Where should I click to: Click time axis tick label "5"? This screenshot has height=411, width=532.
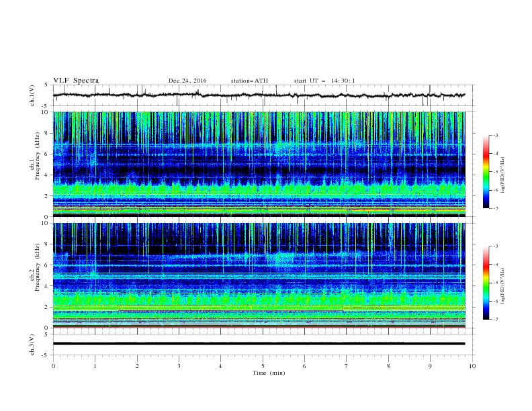point(263,366)
